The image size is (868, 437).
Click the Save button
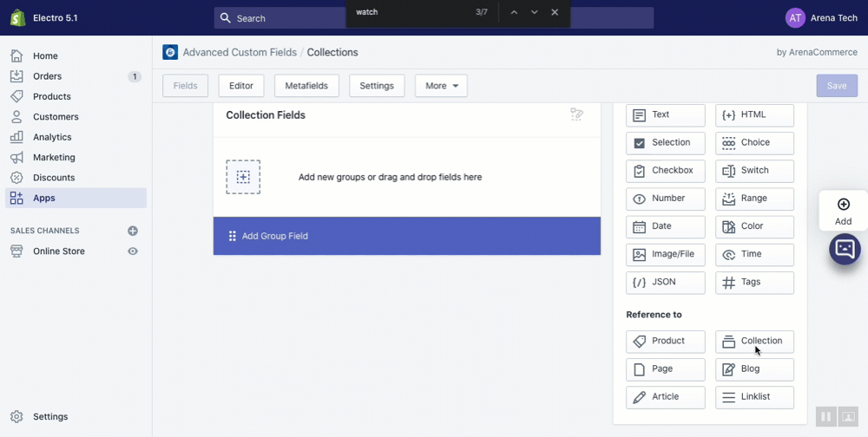pos(837,86)
